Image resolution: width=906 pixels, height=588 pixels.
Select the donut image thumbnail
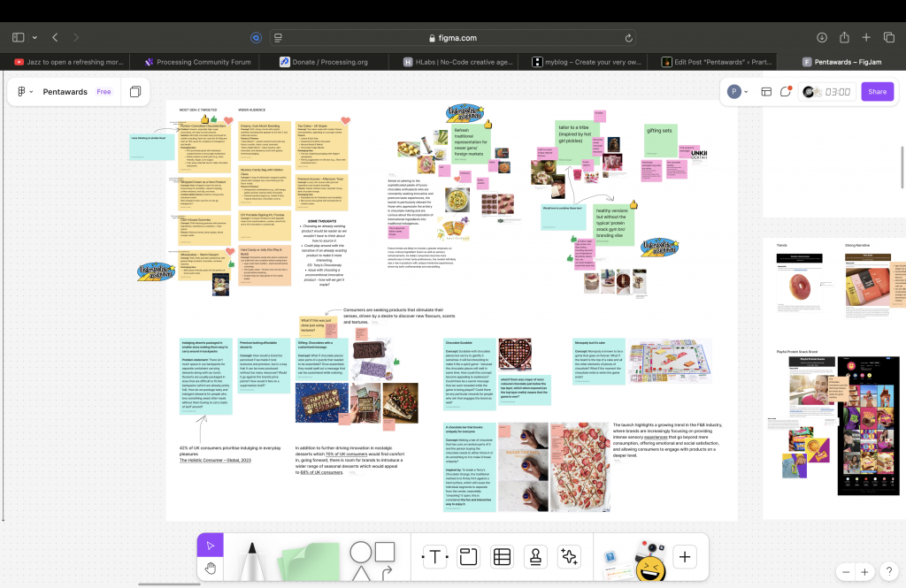pos(800,285)
